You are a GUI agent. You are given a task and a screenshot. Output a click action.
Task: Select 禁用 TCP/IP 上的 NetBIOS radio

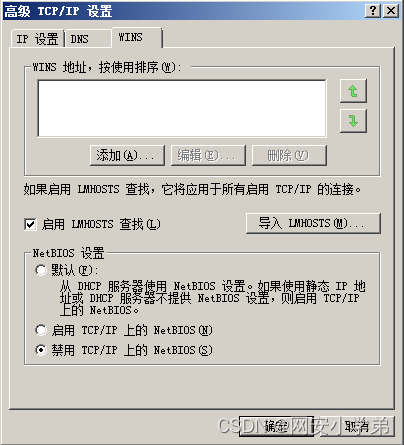(41, 350)
